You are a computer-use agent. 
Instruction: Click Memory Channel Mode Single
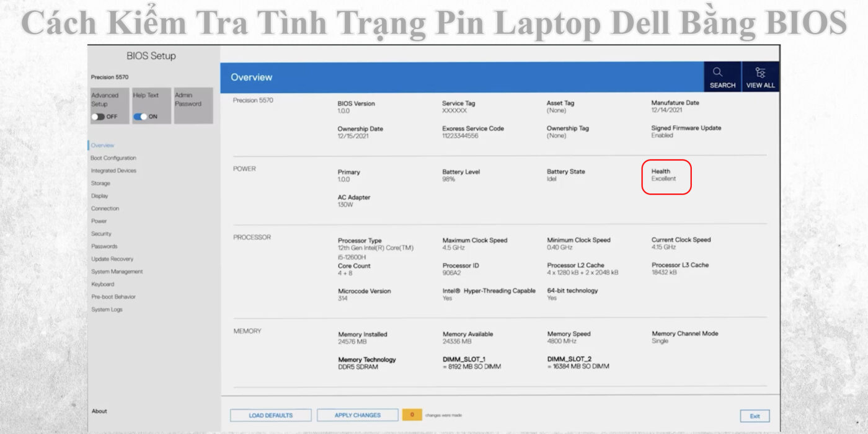685,337
